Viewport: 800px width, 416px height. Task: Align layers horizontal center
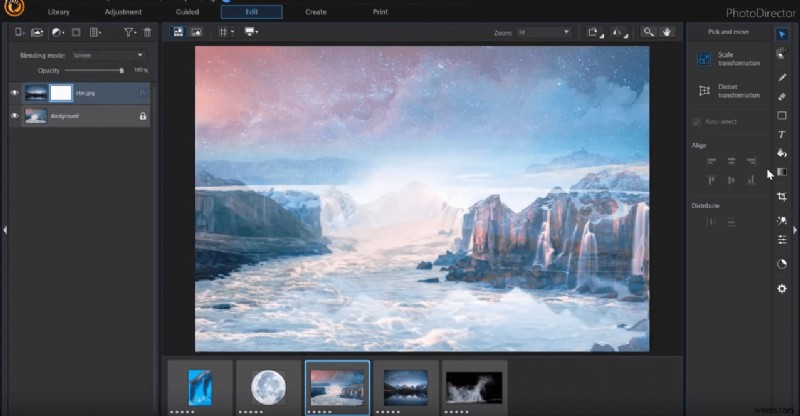pos(731,161)
